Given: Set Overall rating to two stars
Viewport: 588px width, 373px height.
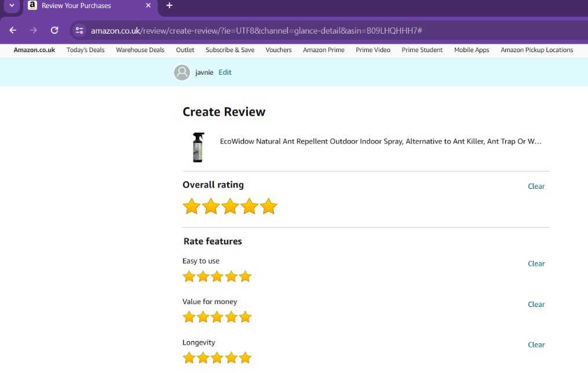Looking at the screenshot, I should click(x=211, y=206).
